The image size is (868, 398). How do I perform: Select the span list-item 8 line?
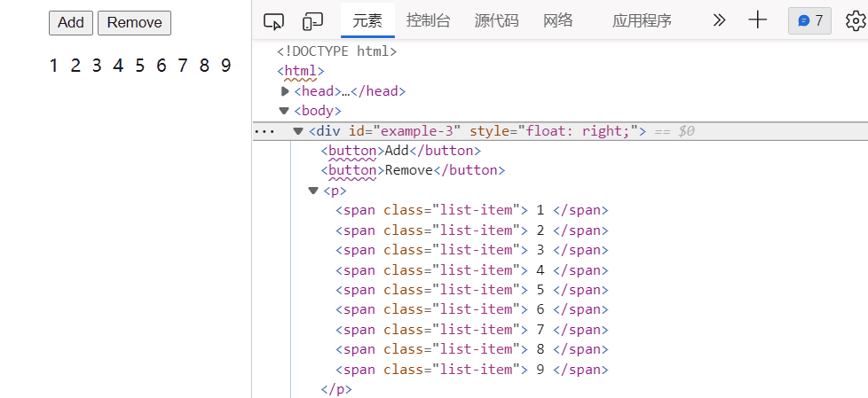pos(472,349)
